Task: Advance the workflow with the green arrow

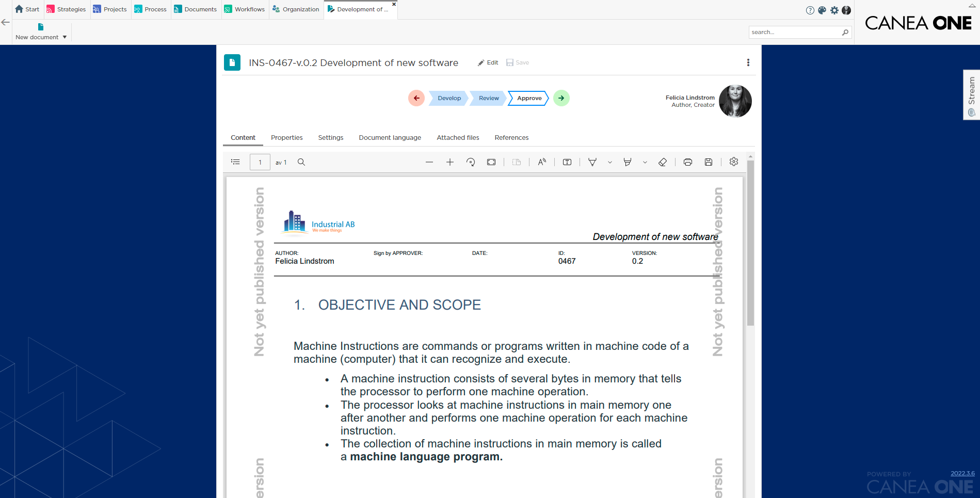Action: (x=561, y=98)
